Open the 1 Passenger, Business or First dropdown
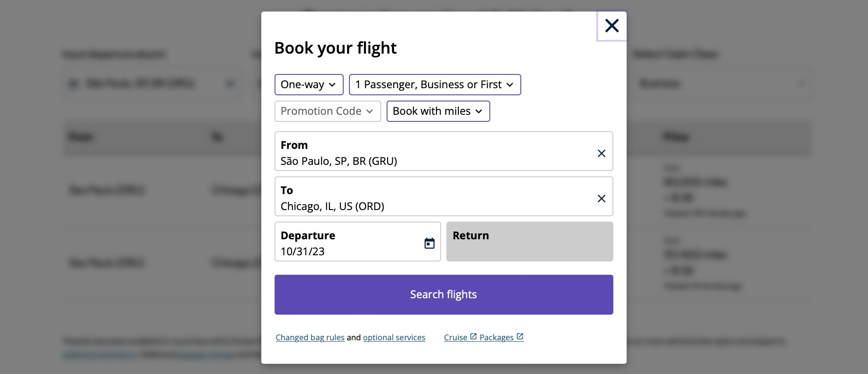The image size is (868, 374). 434,85
